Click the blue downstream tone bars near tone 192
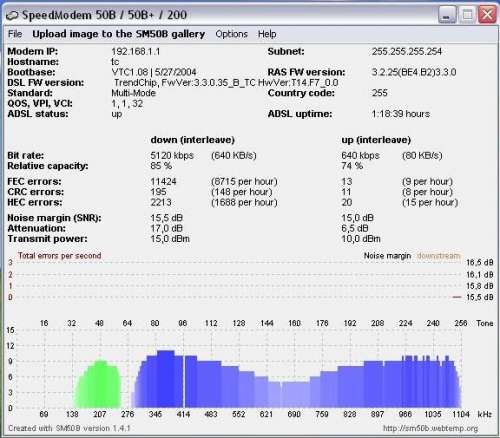This screenshot has width=500, height=438. [x=350, y=388]
